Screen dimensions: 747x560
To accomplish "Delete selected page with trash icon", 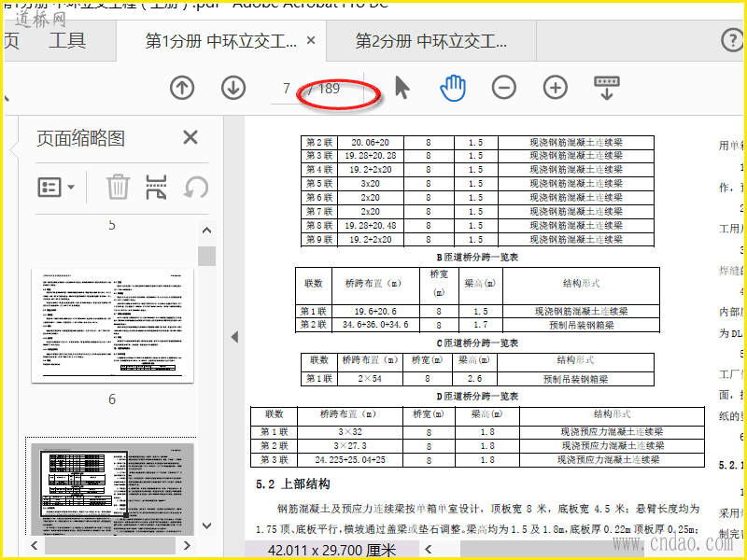I will click(118, 187).
